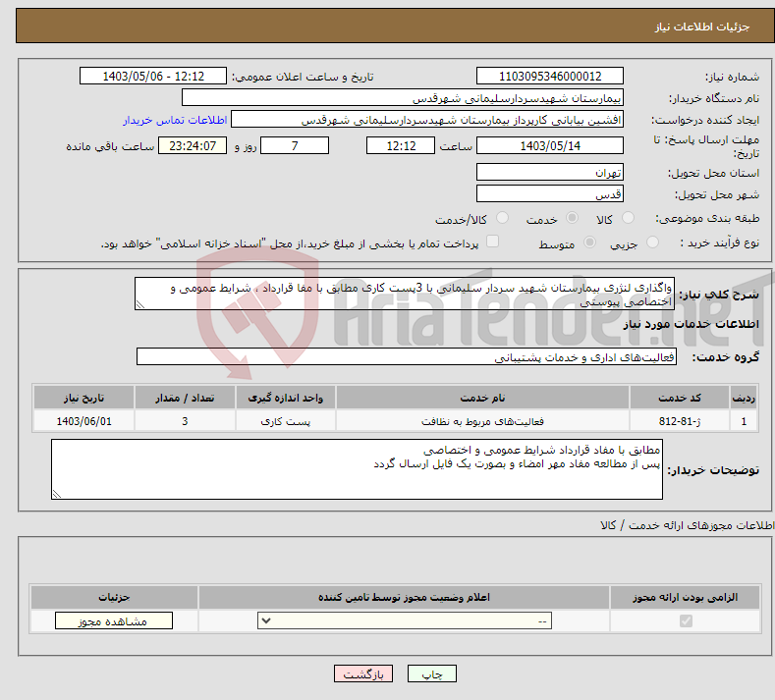The height and width of the screenshot is (700, 775).
Task: Click need date cell 1403/06/01
Action: (84, 421)
